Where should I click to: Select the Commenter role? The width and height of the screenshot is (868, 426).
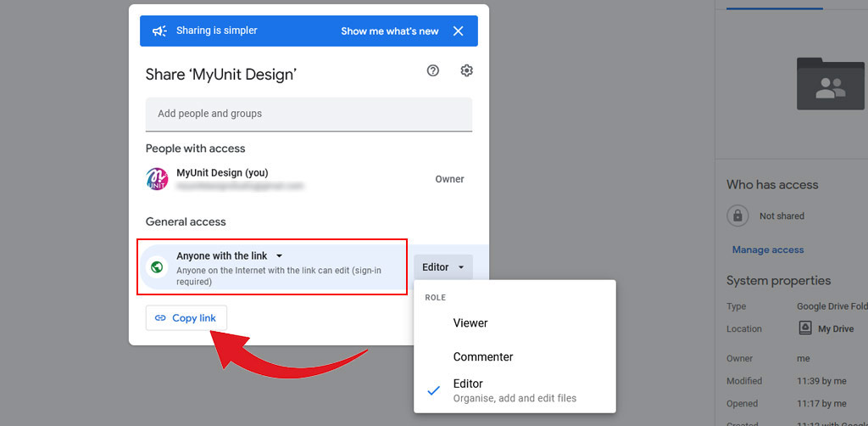click(515, 356)
